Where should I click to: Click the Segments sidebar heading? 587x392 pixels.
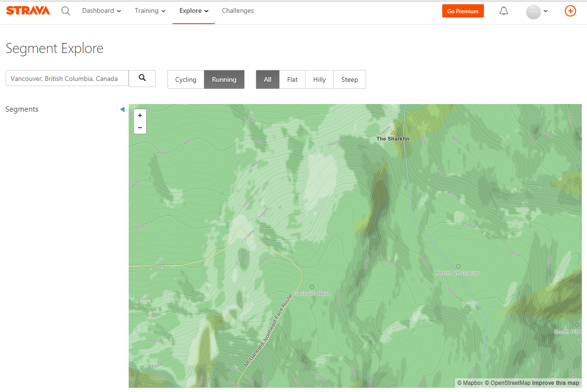[x=22, y=109]
